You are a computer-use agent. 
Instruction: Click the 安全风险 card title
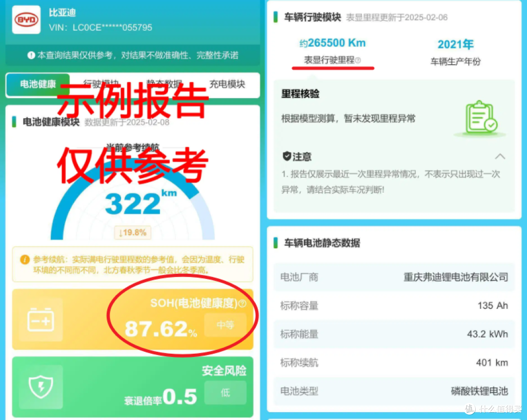click(224, 371)
